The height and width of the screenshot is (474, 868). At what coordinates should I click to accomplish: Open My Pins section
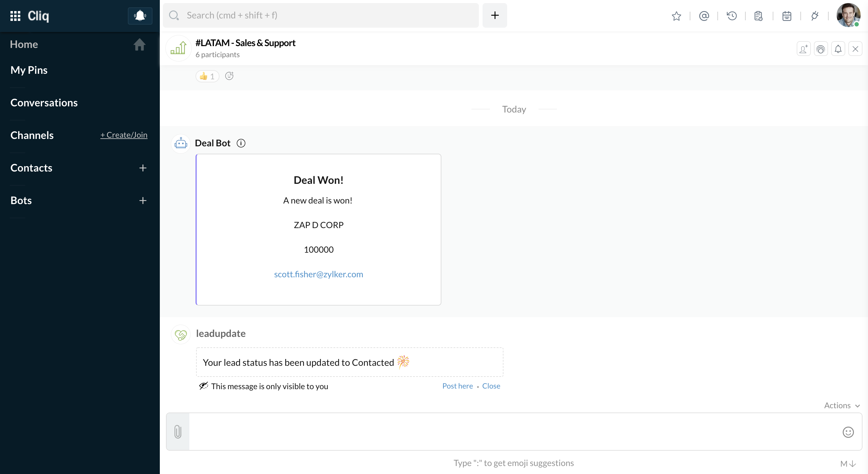pos(29,70)
